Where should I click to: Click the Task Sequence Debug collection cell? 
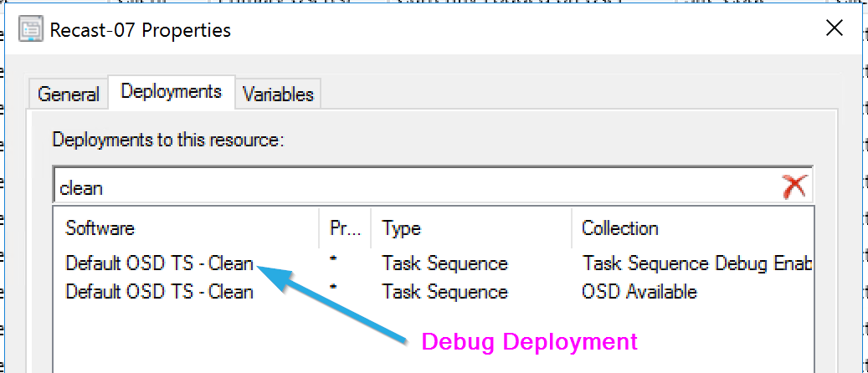tap(698, 263)
